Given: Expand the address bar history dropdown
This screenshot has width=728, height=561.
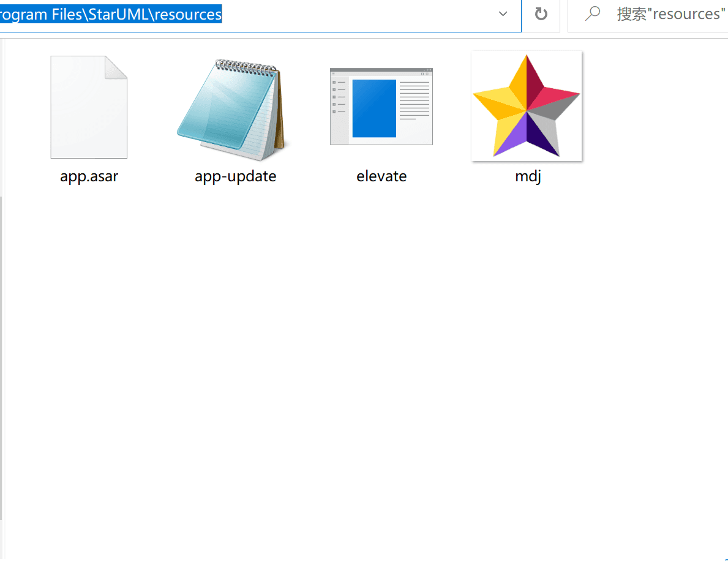Looking at the screenshot, I should click(x=503, y=14).
